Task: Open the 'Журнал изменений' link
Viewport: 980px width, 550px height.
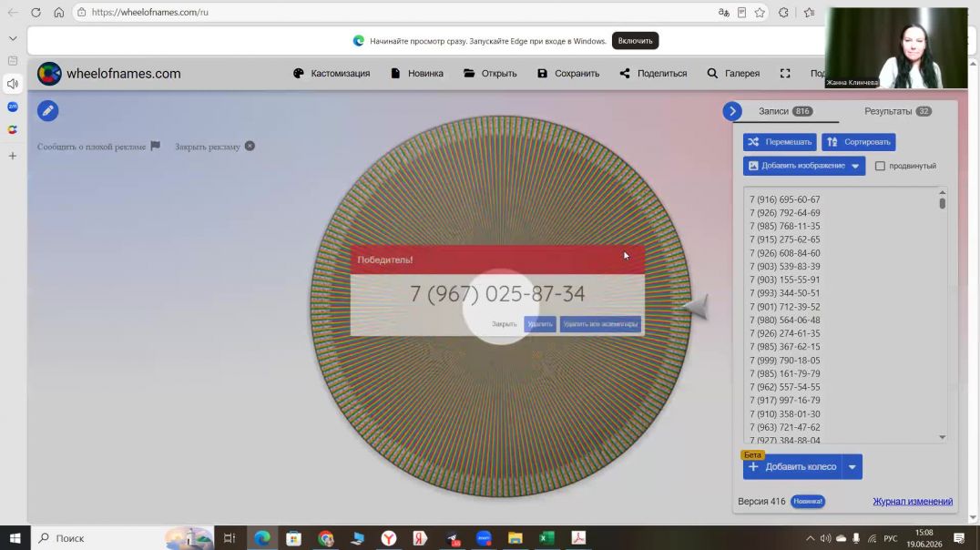Action: click(913, 502)
